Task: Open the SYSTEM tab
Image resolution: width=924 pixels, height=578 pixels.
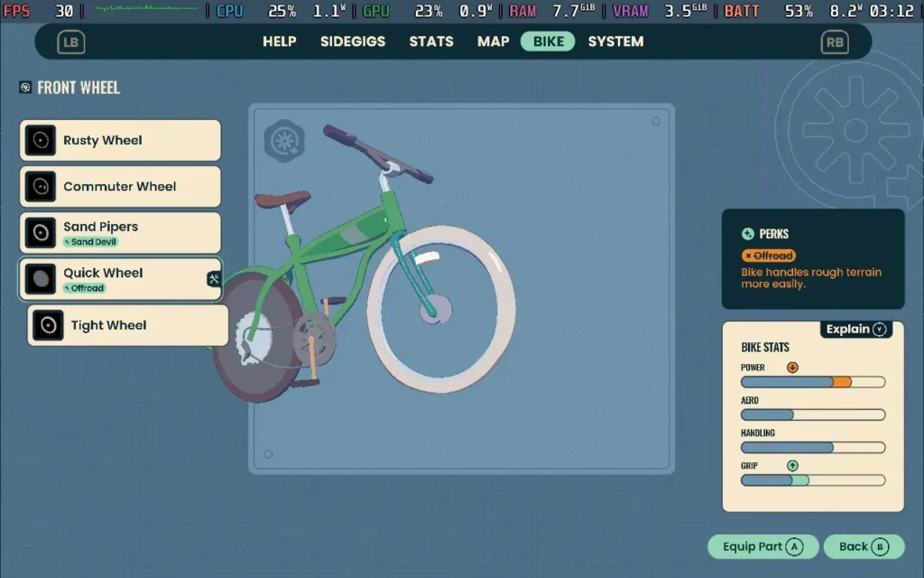Action: point(615,42)
